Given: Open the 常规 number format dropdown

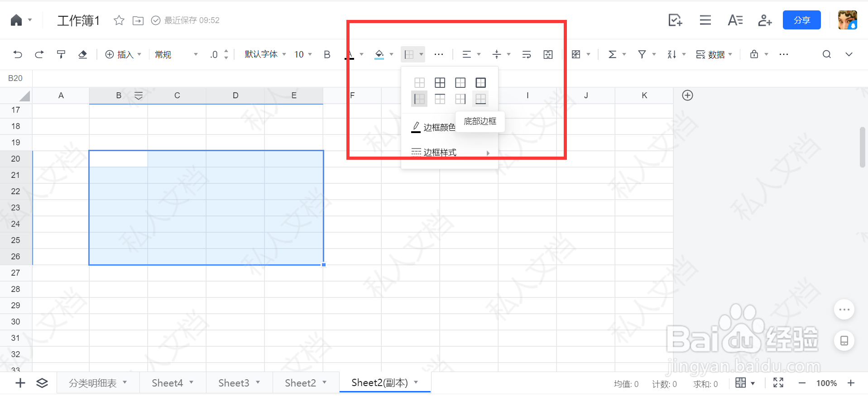Looking at the screenshot, I should (x=176, y=54).
